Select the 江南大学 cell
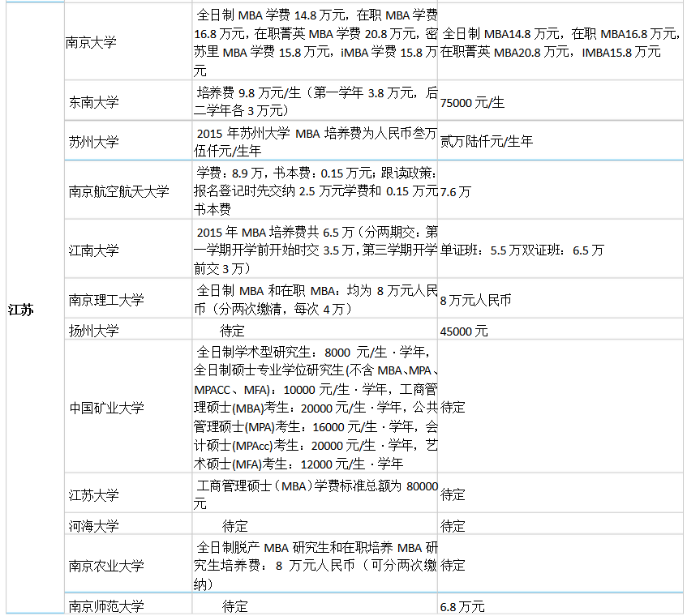This screenshot has height=616, width=687. (128, 249)
